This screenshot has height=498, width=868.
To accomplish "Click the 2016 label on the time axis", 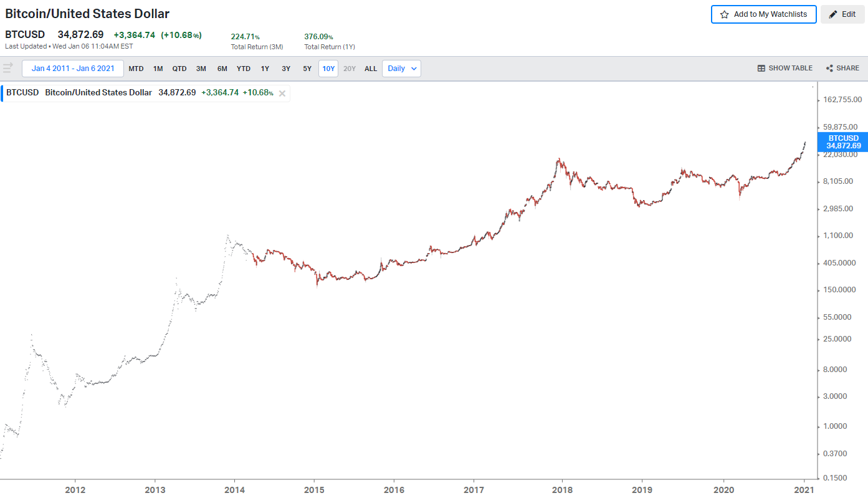I will (394, 489).
